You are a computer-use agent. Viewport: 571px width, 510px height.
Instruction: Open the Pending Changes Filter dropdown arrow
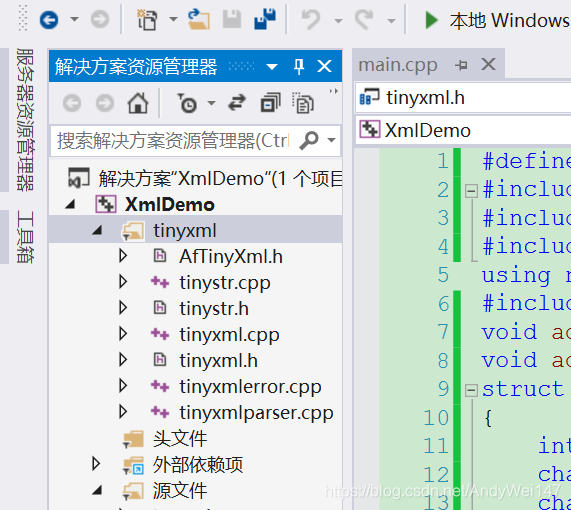[211, 103]
